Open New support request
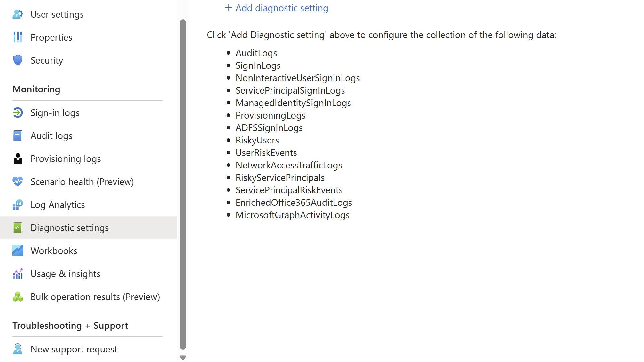644x362 pixels. click(x=74, y=349)
